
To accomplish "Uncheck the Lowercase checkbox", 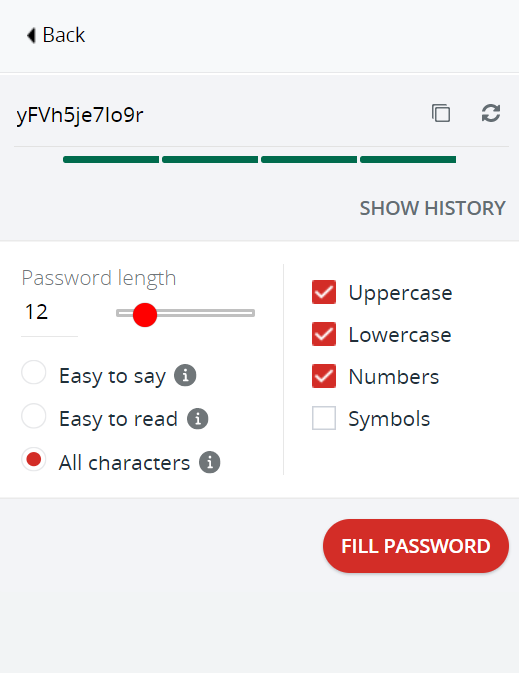I will [x=324, y=334].
